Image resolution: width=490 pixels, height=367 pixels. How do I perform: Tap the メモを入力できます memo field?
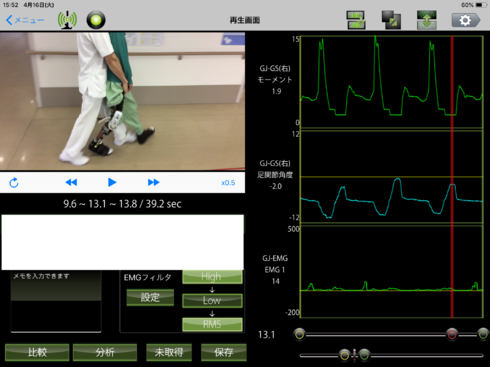pyautogui.click(x=56, y=301)
